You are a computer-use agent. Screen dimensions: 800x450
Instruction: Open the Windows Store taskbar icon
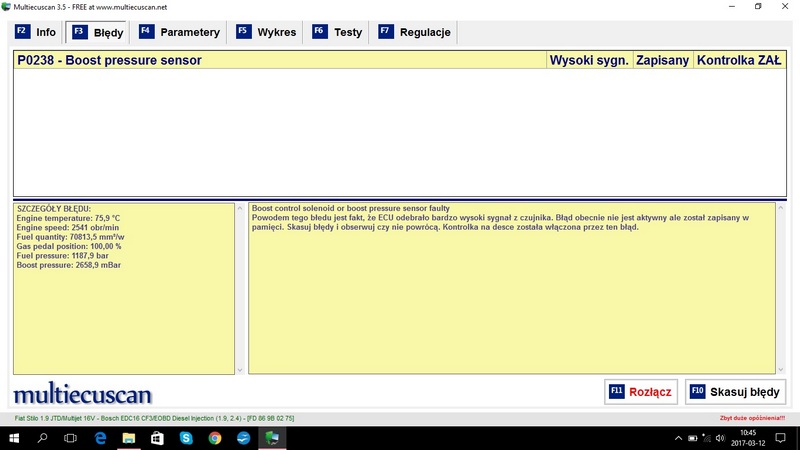157,438
